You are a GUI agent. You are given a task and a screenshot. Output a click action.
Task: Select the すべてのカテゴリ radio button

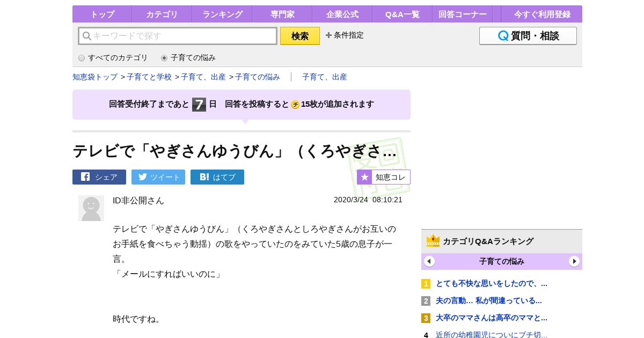(x=82, y=58)
